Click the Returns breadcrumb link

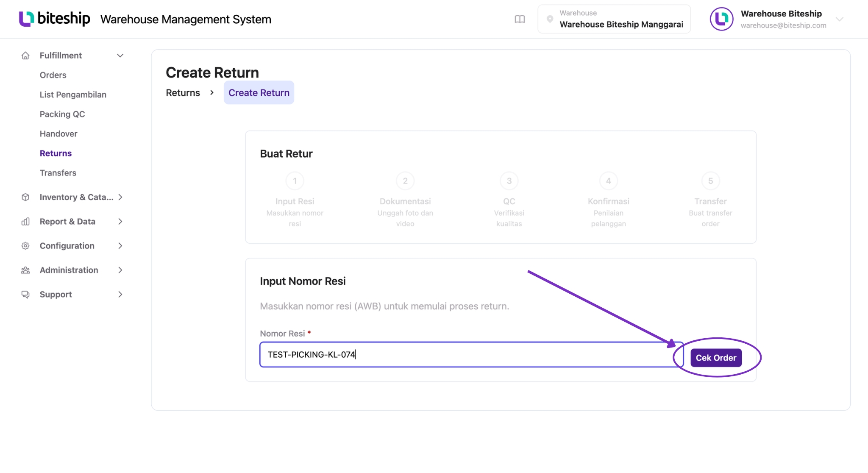coord(183,93)
